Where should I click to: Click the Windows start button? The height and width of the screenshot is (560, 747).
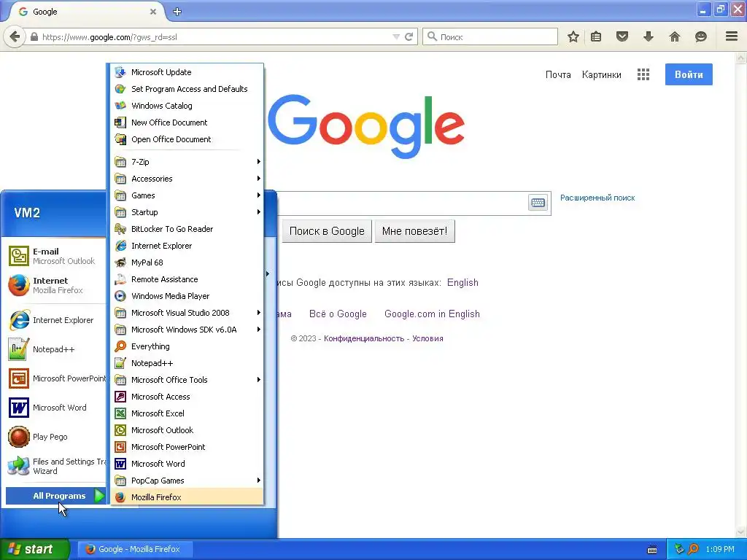pos(35,549)
